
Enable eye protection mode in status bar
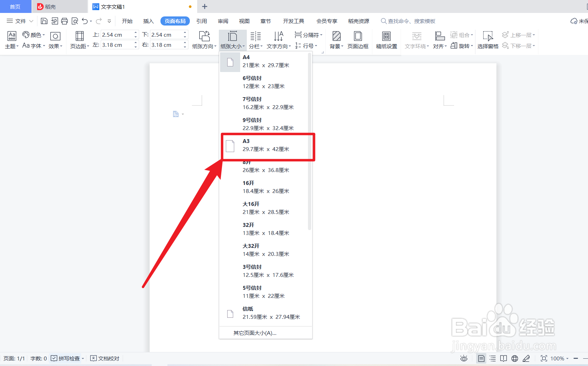[464, 358]
